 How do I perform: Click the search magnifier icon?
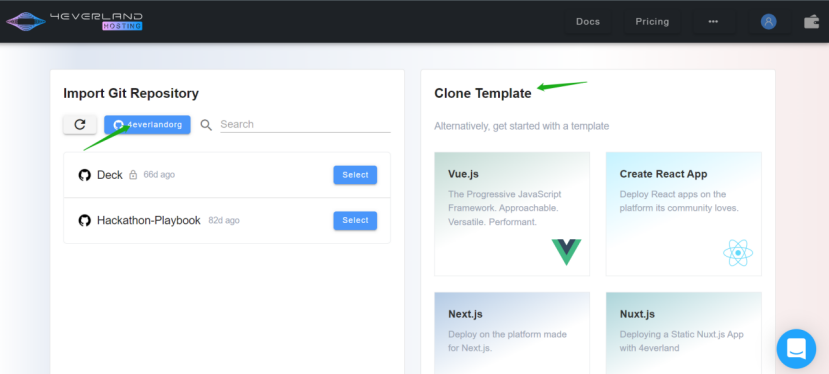tap(206, 125)
